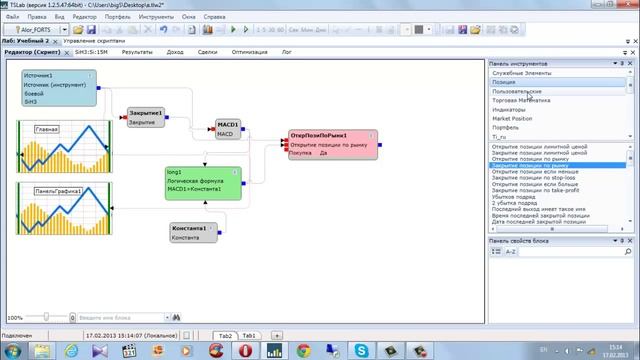Adjust the 100% zoom slider handle
The image size is (640, 360).
coord(46,317)
